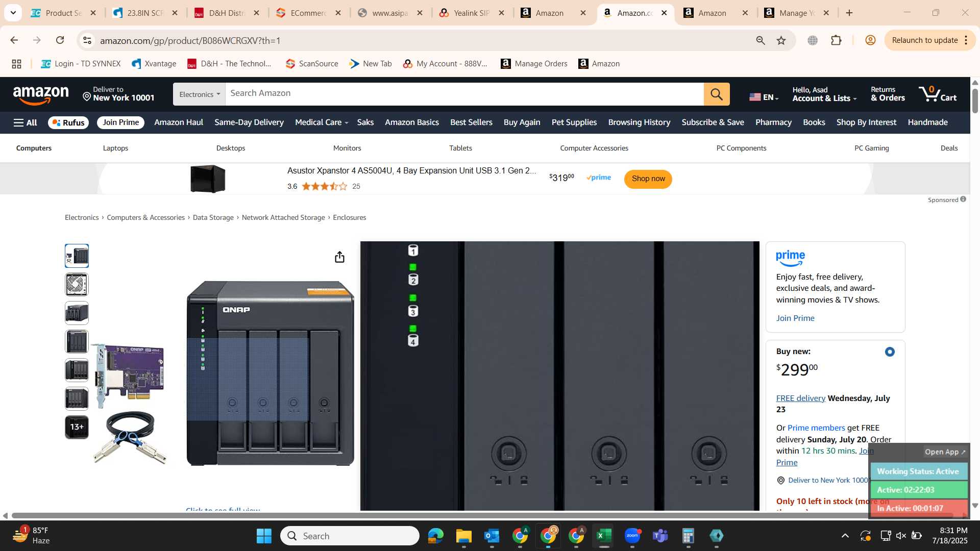Open the bookmarks apps grid icon
The image size is (980, 551).
(16, 64)
